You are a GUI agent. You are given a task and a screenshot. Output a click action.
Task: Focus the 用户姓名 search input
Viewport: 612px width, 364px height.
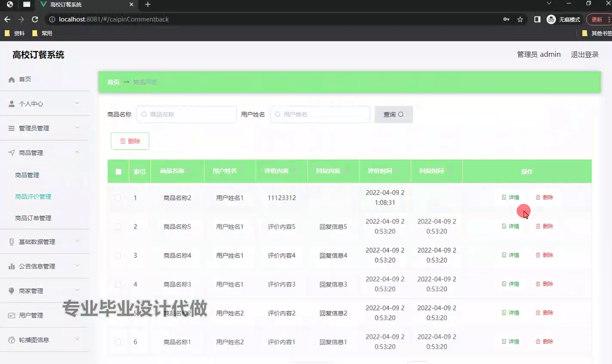click(x=320, y=115)
